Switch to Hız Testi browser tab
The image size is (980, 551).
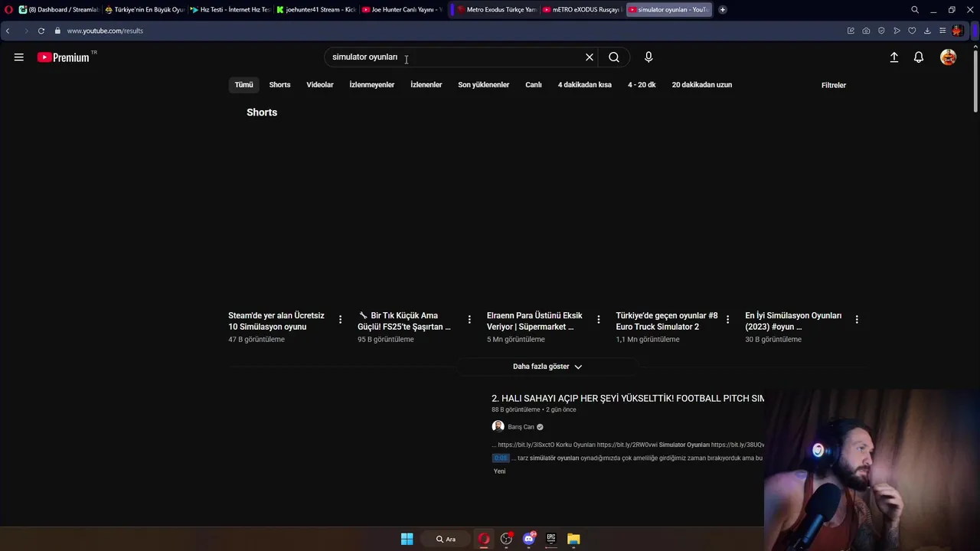(230, 10)
